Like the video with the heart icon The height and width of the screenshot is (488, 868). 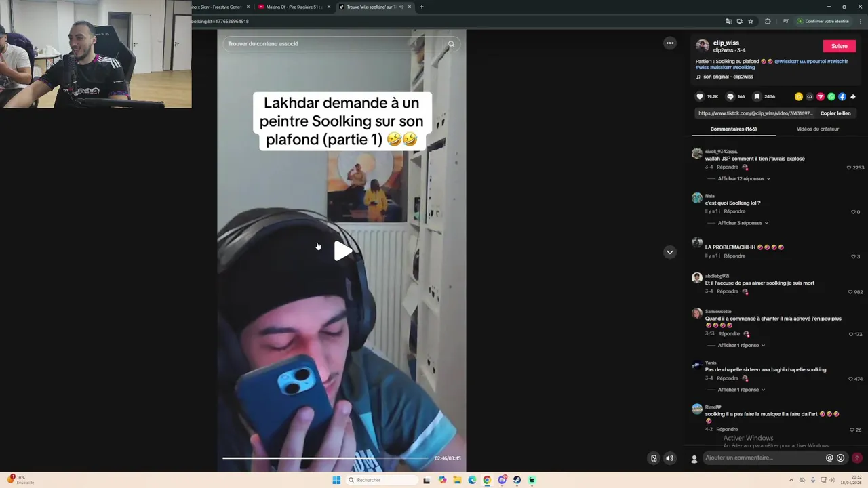coord(701,96)
